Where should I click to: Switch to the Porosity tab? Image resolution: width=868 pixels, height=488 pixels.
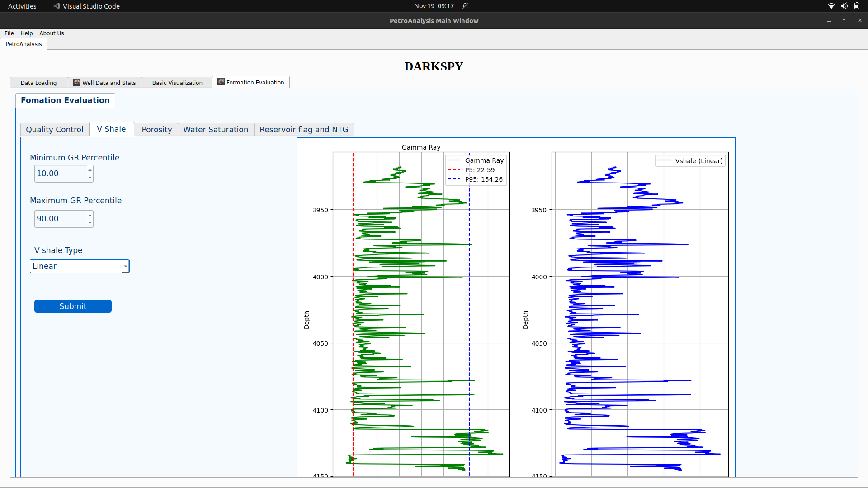(156, 129)
